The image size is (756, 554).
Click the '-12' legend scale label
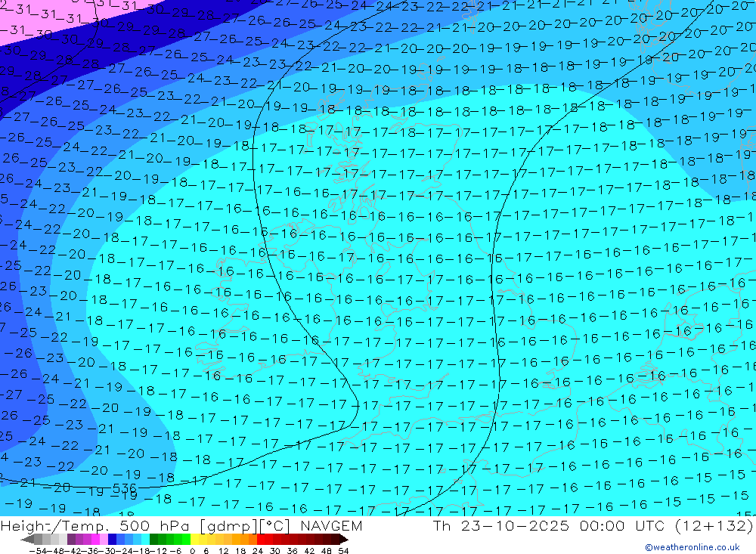pos(158,551)
